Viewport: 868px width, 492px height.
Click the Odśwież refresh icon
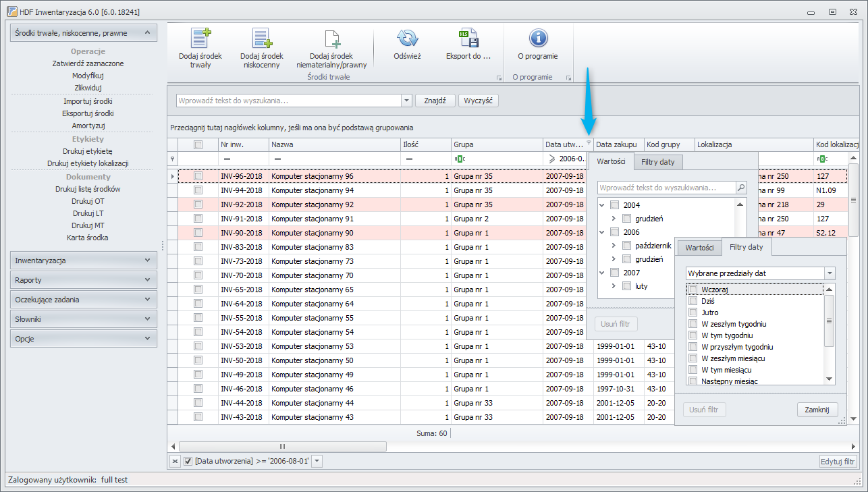[x=407, y=38]
